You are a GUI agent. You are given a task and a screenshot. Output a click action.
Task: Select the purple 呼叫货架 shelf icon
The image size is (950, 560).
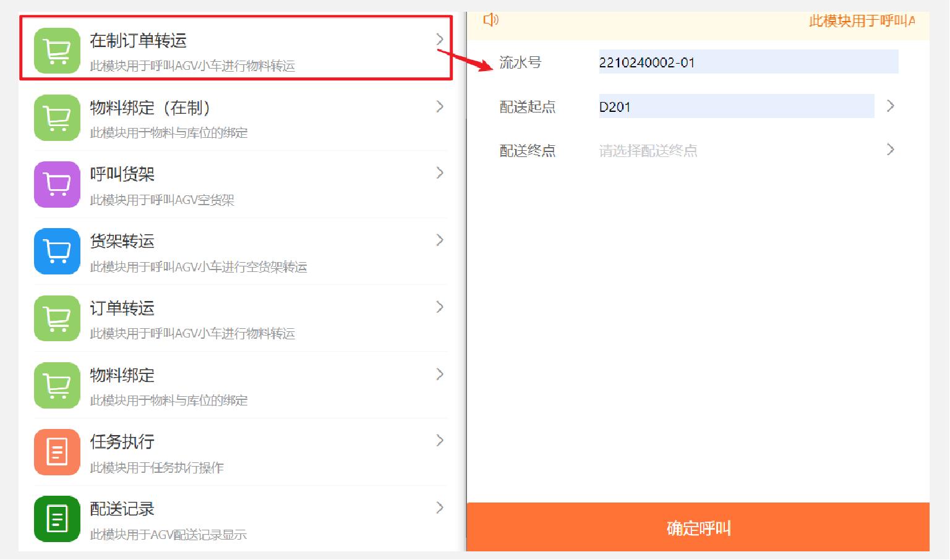point(56,184)
